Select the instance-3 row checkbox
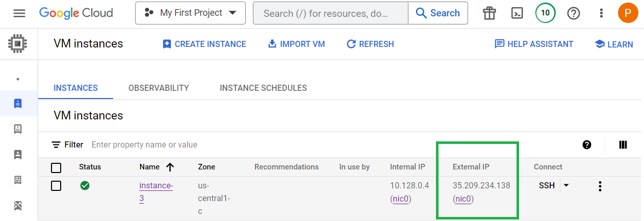 coord(56,186)
